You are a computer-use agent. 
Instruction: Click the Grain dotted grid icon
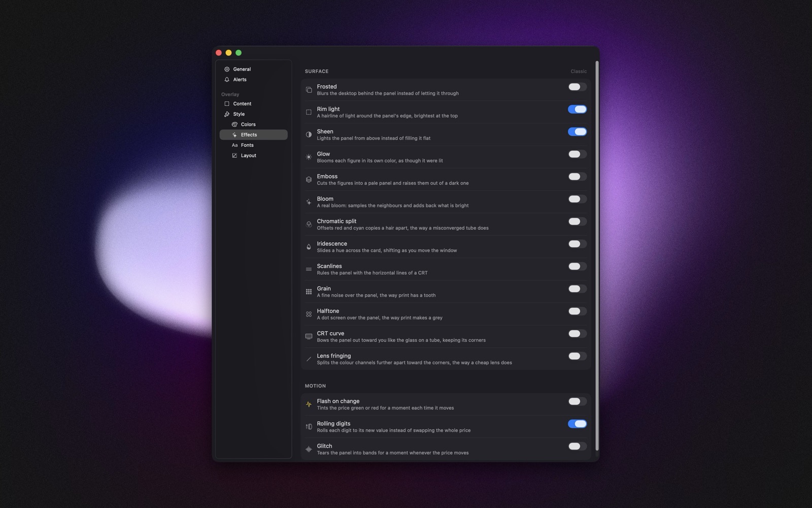click(309, 292)
